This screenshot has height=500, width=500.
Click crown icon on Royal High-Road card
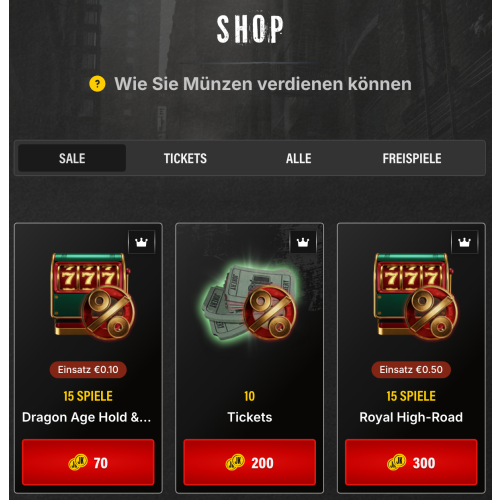coord(464,242)
